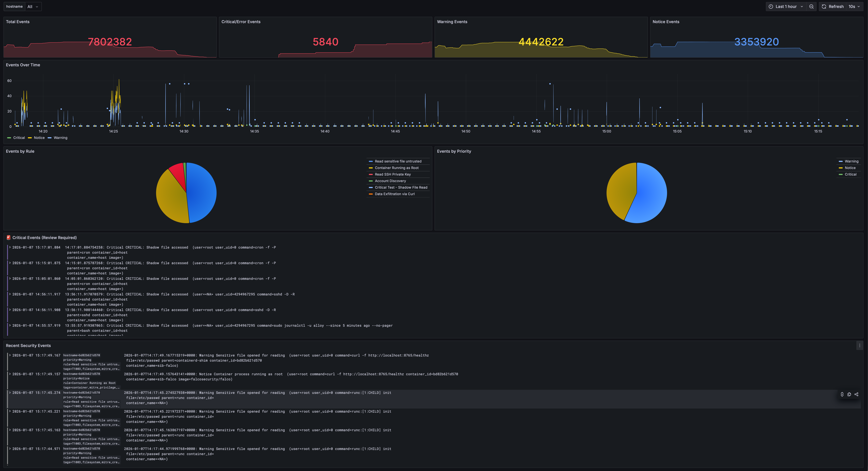This screenshot has width=868, height=471.
Task: Click the Container Running as Root legend link
Action: point(397,168)
